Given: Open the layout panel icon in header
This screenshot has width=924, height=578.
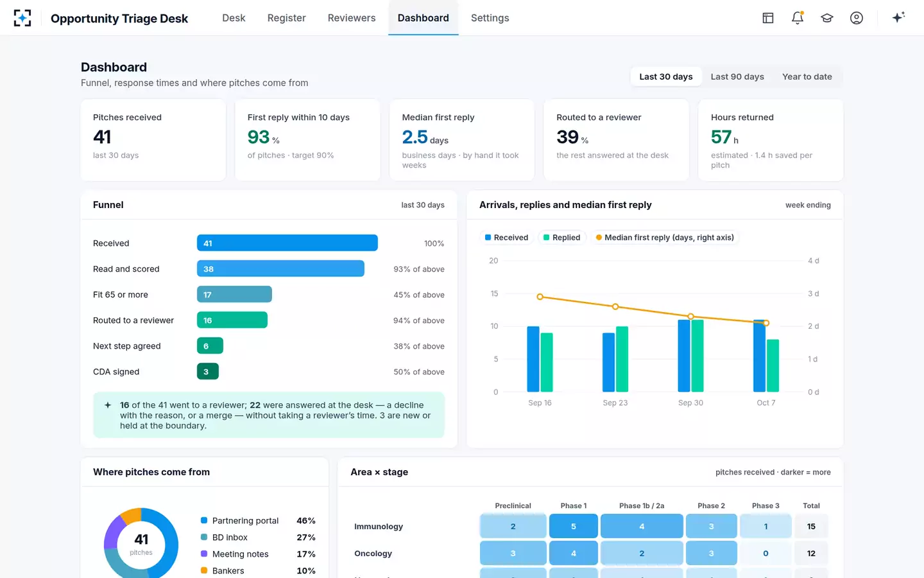Looking at the screenshot, I should click(768, 18).
